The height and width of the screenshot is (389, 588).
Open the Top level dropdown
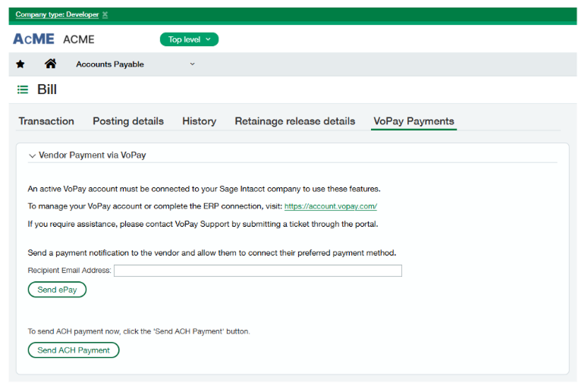[189, 39]
